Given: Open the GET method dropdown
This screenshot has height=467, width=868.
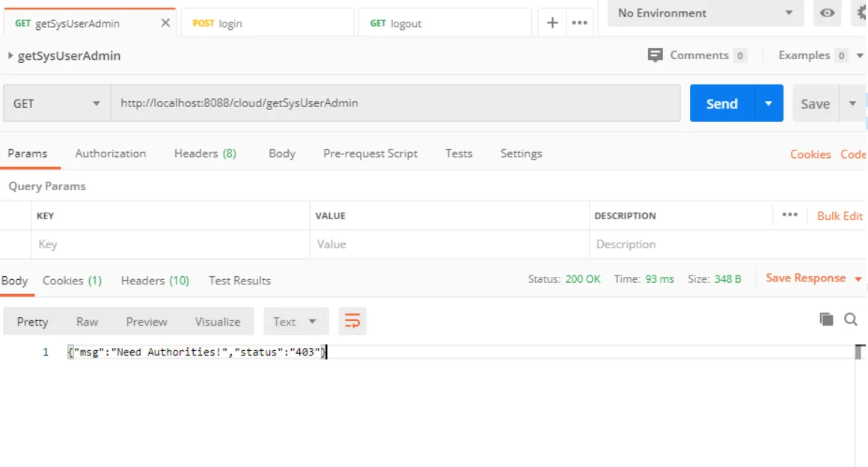Looking at the screenshot, I should pyautogui.click(x=56, y=103).
